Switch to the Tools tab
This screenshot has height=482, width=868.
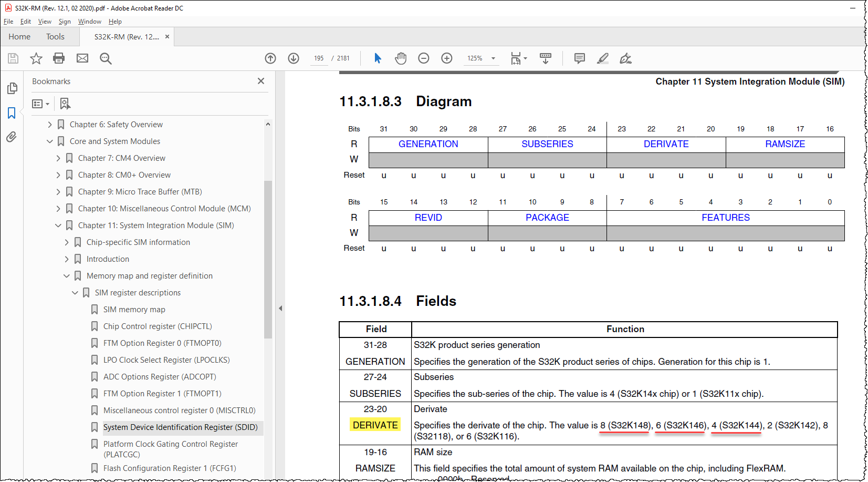point(55,37)
